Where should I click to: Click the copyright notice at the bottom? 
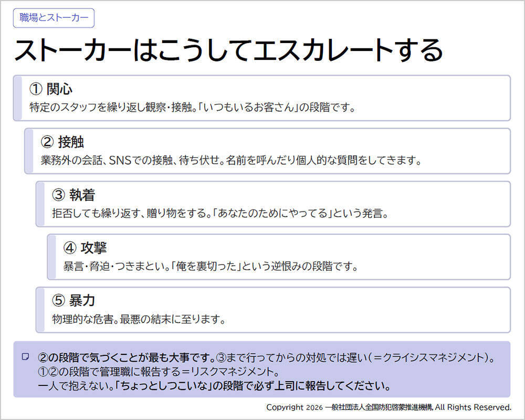point(388,406)
